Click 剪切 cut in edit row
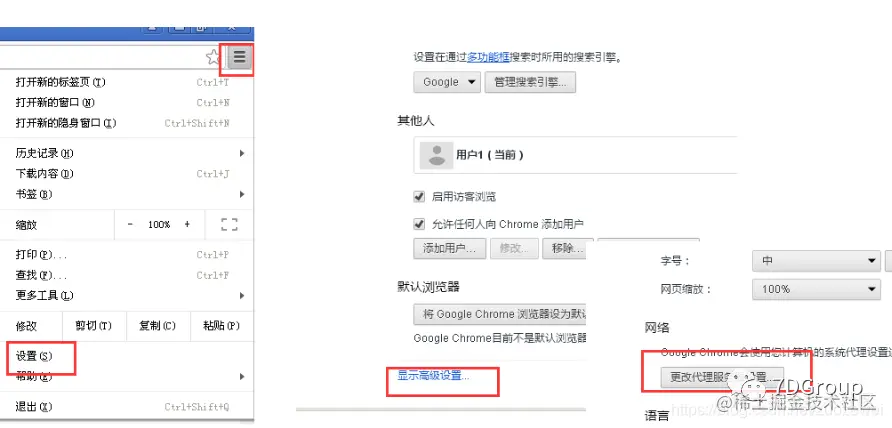Viewport: 892px width, 428px height. (x=93, y=326)
